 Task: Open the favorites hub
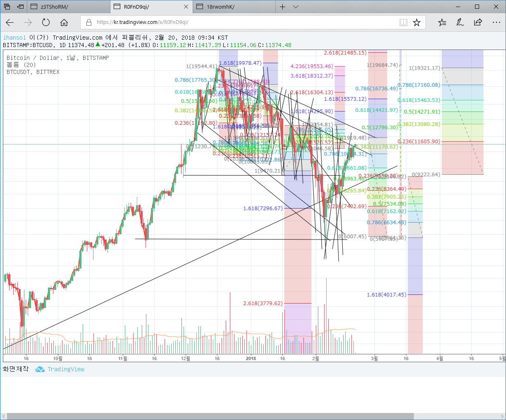442,22
